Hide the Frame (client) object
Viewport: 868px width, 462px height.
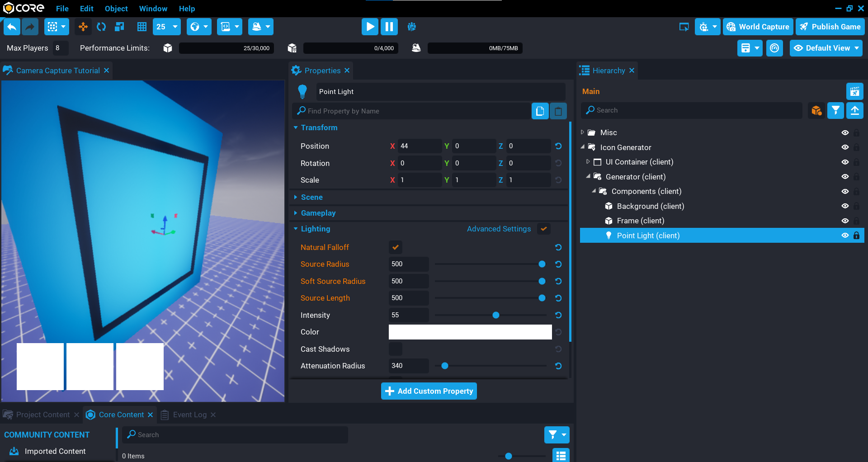pos(844,221)
